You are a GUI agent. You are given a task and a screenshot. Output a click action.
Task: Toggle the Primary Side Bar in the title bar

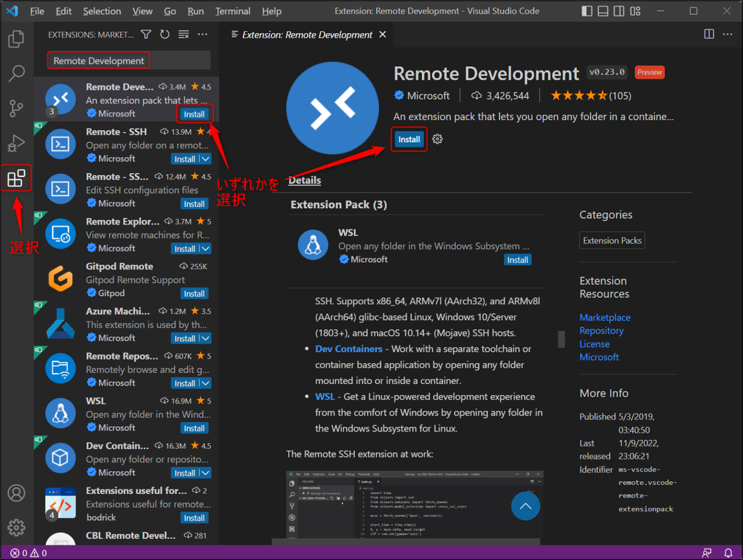(x=587, y=11)
